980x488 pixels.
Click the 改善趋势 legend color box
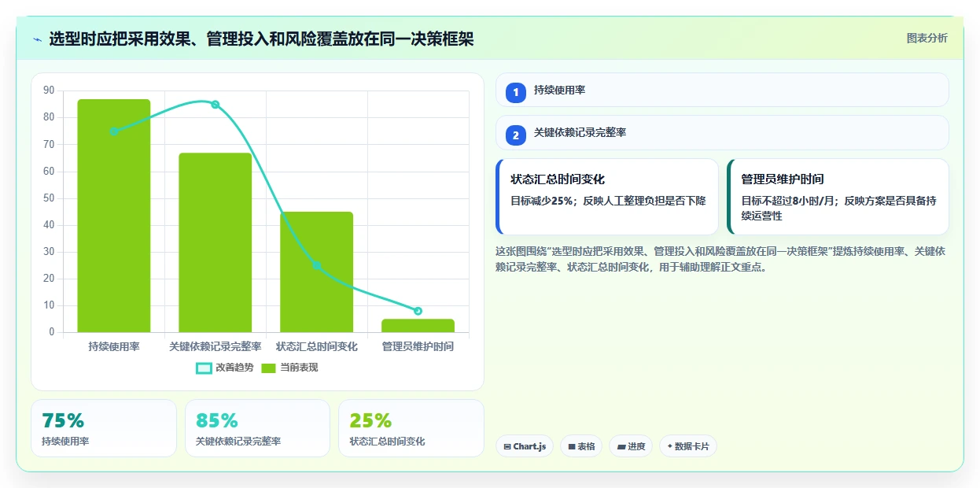coord(204,368)
